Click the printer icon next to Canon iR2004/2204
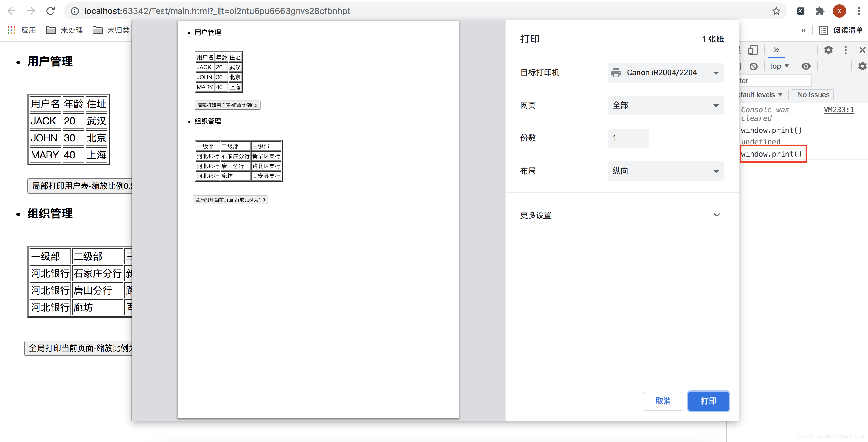868x442 pixels. (x=615, y=72)
